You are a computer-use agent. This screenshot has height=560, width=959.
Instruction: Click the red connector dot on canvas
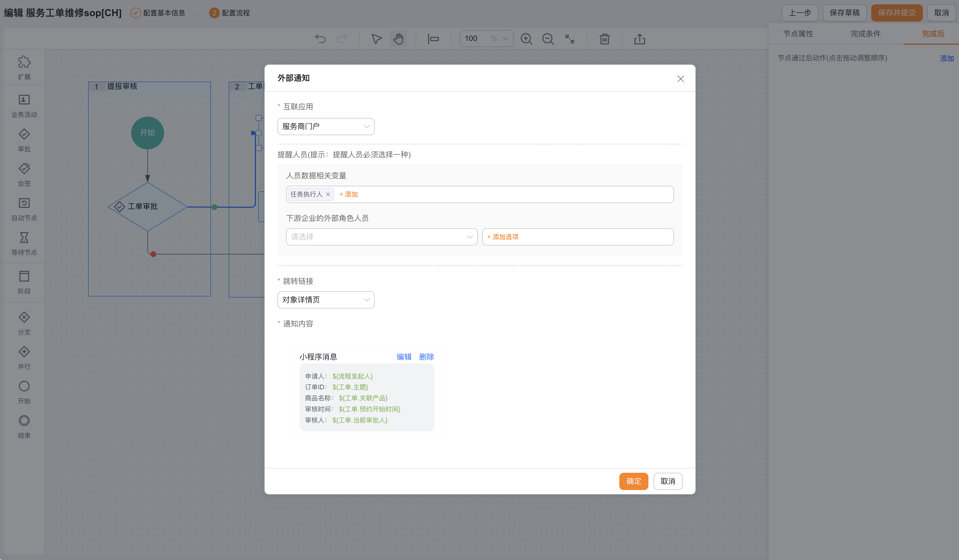tap(153, 254)
